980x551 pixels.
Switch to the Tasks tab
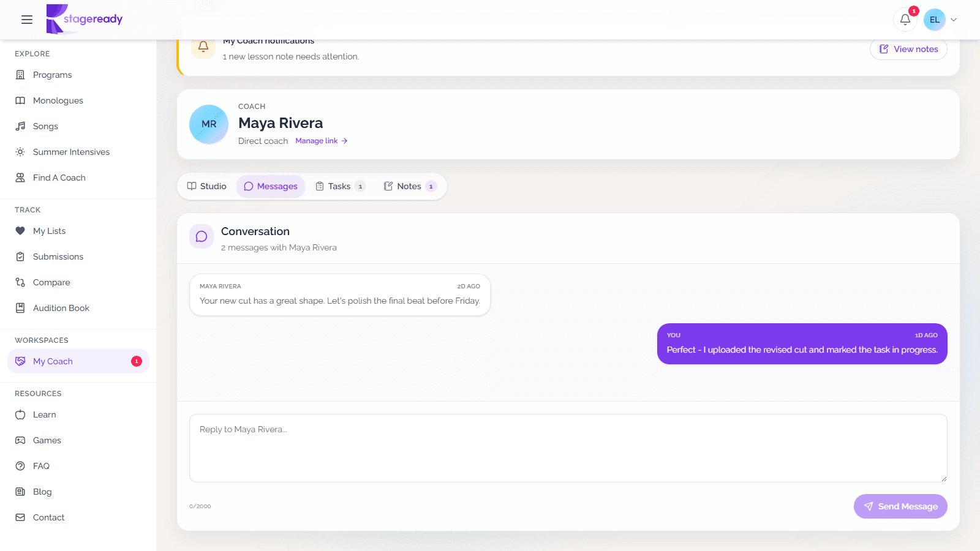click(340, 186)
